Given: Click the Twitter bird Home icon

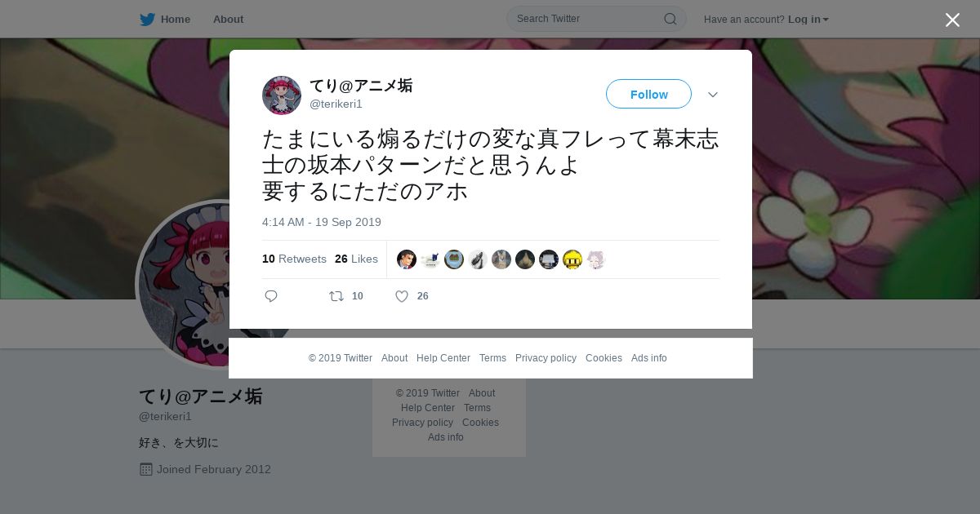Looking at the screenshot, I should click(x=147, y=20).
